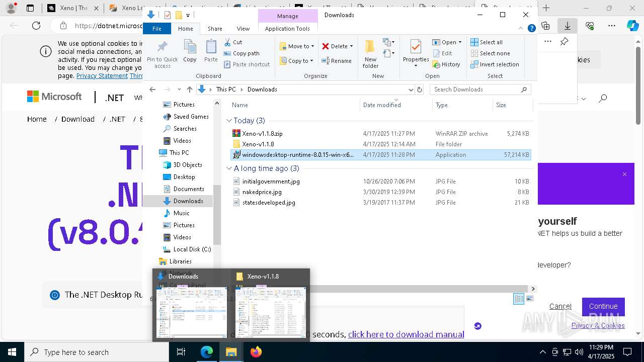
Task: Open the Copy to dropdown
Action: 296,61
